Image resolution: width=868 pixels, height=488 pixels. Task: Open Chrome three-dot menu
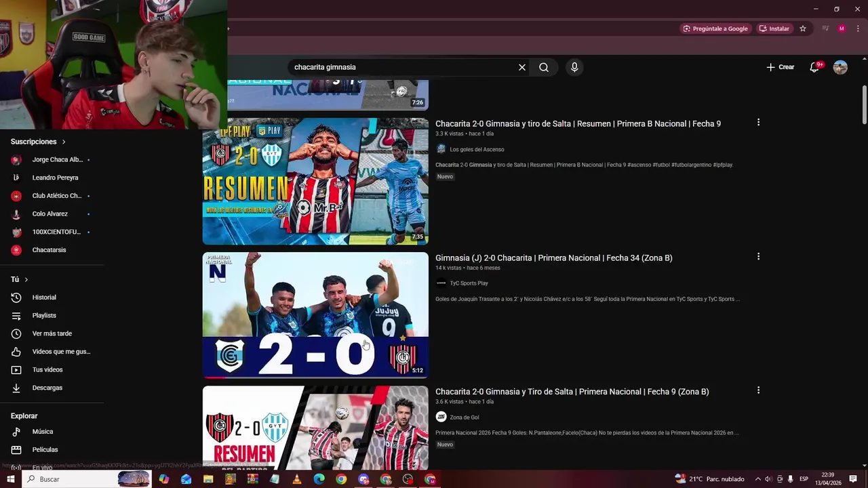[858, 28]
